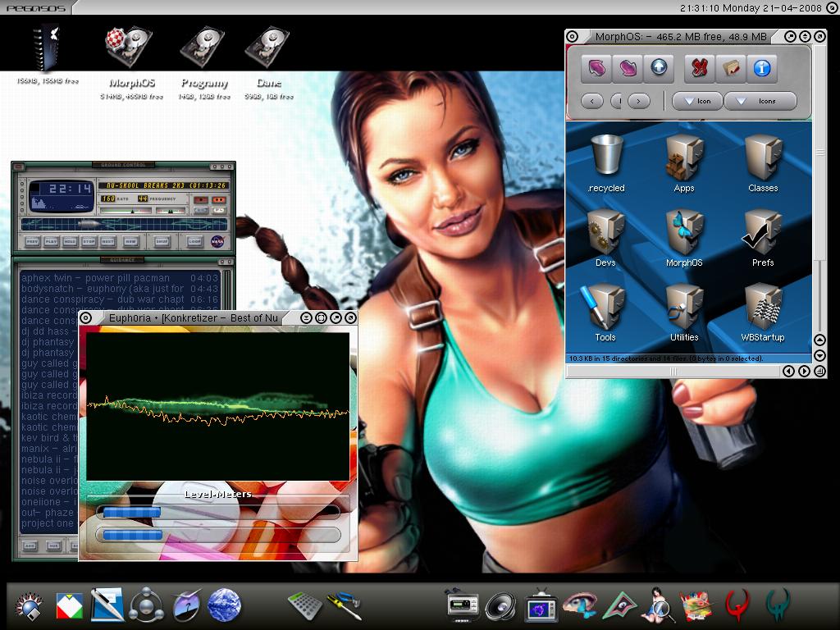Viewport: 840px width, 630px height.
Task: Toggle the SHUF shuffle button in player
Action: (x=162, y=242)
